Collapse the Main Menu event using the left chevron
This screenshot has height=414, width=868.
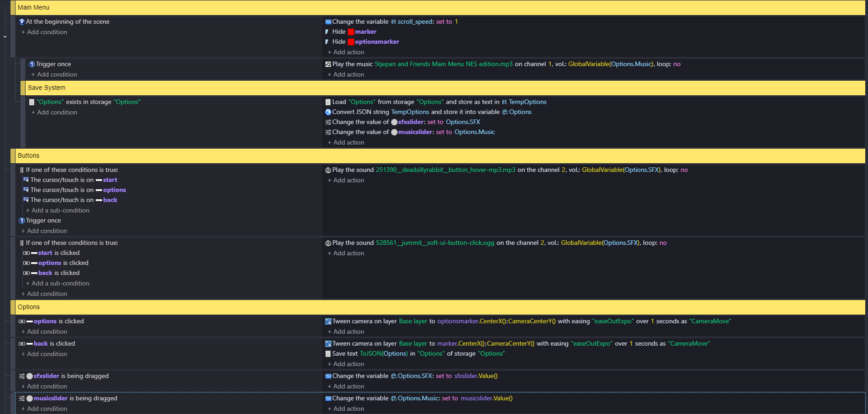click(x=5, y=36)
